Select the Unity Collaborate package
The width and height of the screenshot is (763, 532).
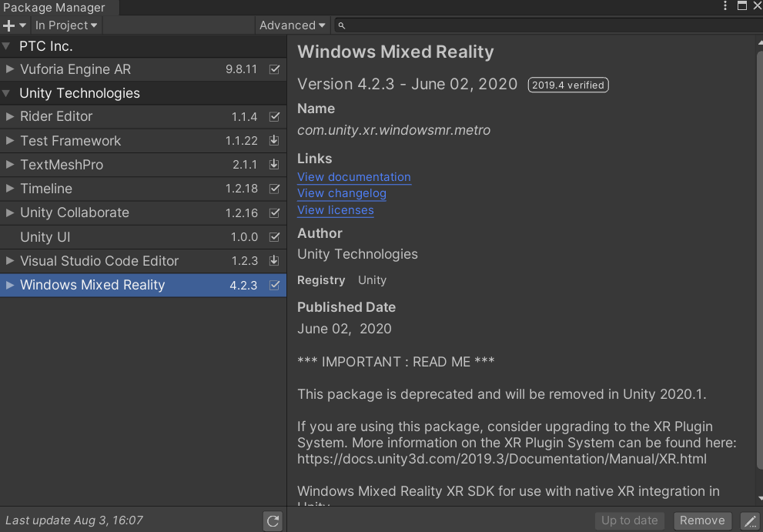tap(143, 212)
